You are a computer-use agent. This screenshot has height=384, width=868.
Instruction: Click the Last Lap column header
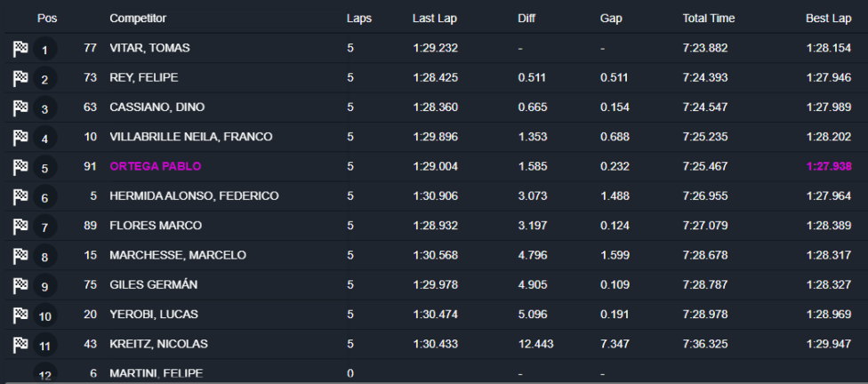pyautogui.click(x=436, y=18)
